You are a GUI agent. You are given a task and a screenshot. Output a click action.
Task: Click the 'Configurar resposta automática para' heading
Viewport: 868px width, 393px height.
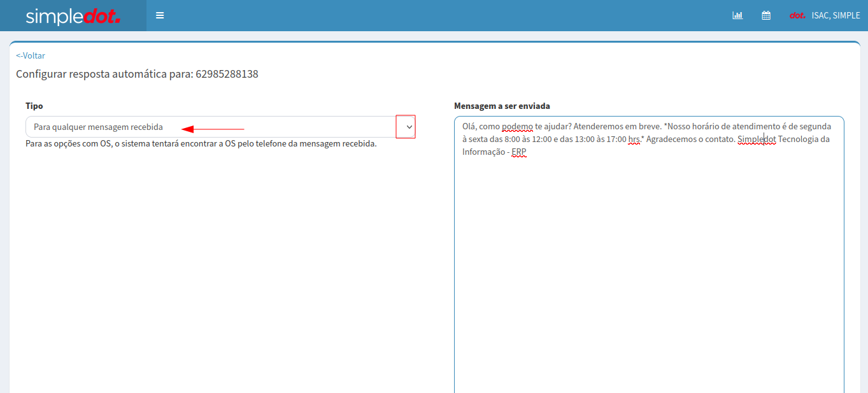tap(104, 74)
